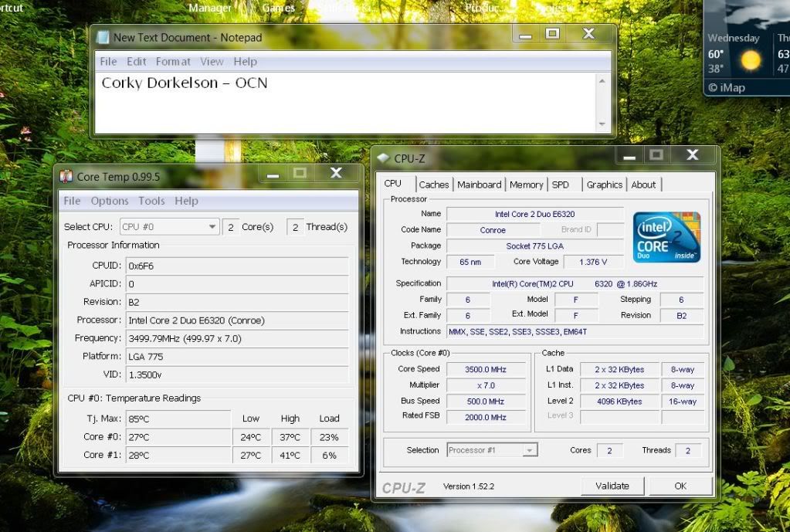Viewport: 790px width, 532px height.
Task: Click the © iMap link in weather gadget
Action: pyautogui.click(x=727, y=88)
